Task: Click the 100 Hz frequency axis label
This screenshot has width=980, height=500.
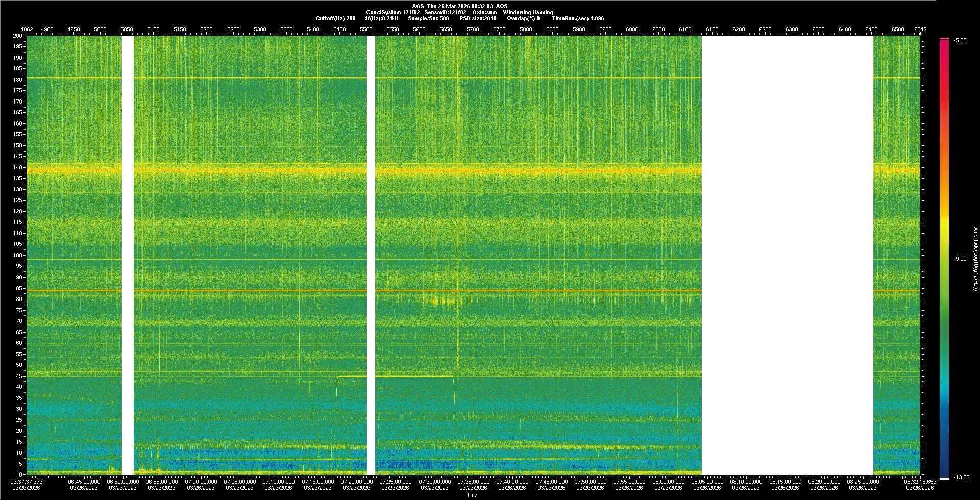Action: pyautogui.click(x=17, y=255)
